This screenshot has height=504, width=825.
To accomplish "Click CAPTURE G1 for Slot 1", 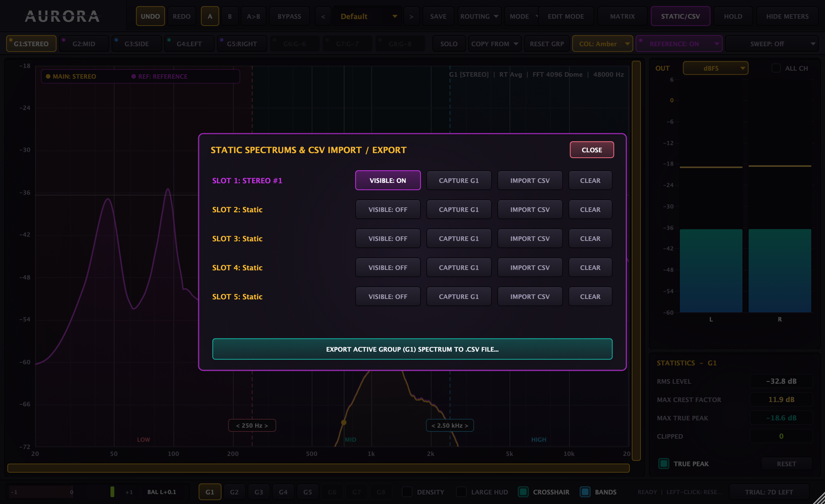I will [459, 180].
